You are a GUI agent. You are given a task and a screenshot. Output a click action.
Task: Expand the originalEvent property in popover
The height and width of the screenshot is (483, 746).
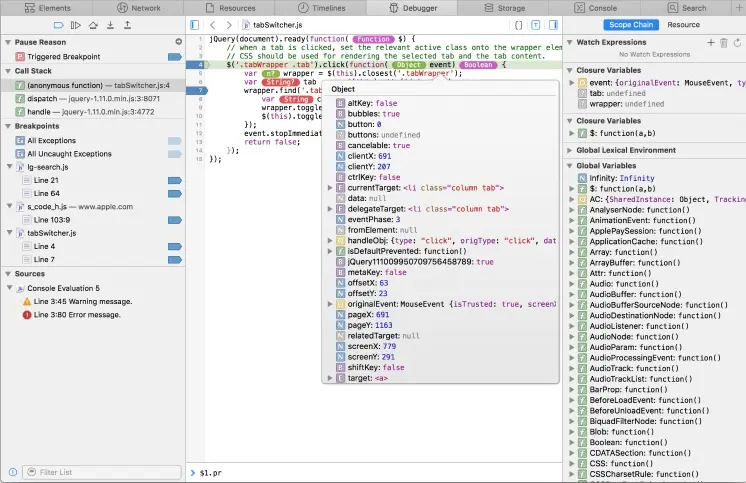pos(330,304)
